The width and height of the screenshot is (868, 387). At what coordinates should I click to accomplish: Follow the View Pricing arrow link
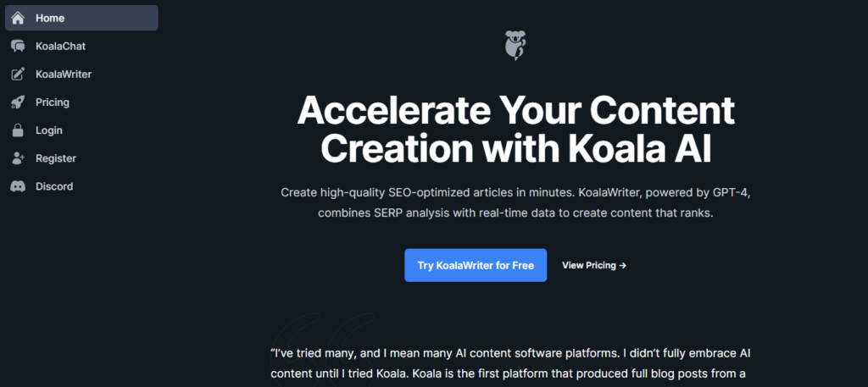pos(594,265)
